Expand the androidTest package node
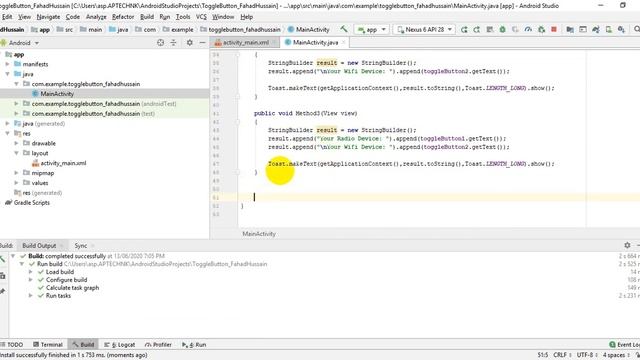The height and width of the screenshot is (360, 640). click(x=16, y=104)
